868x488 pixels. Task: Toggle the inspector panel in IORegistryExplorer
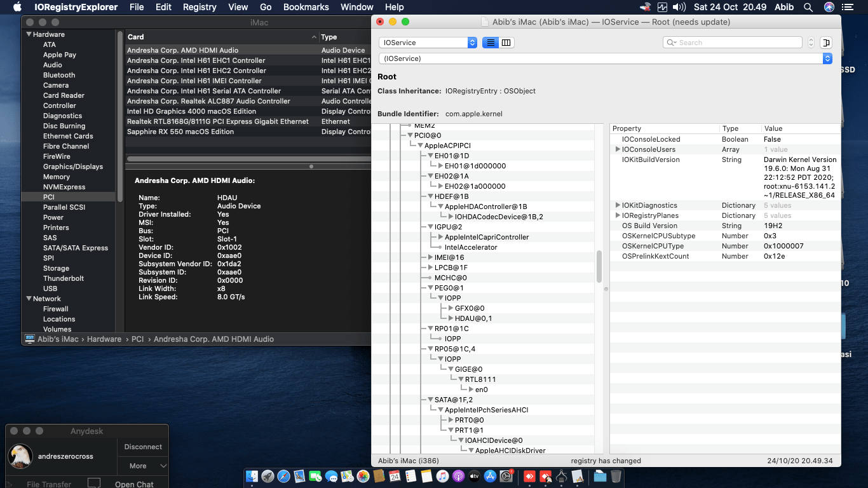pos(825,43)
